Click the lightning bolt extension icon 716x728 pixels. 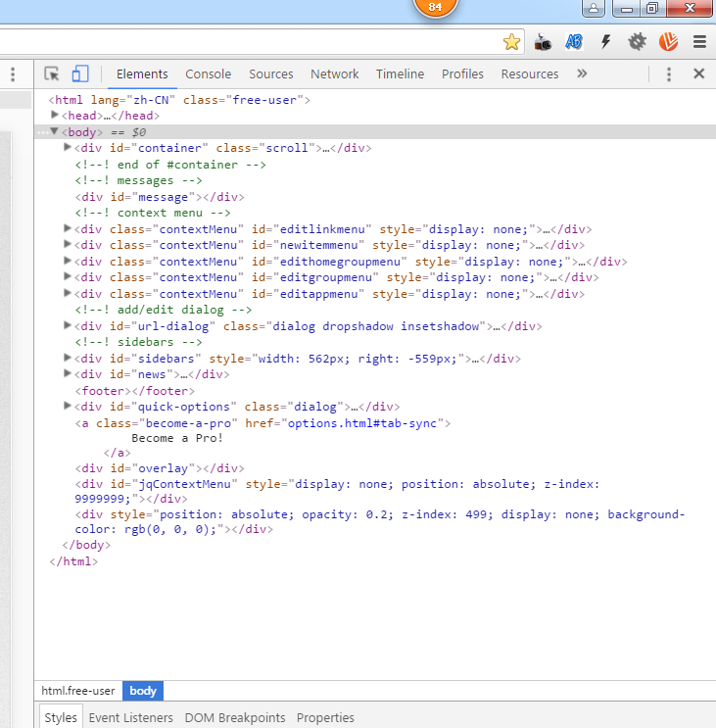tap(606, 42)
